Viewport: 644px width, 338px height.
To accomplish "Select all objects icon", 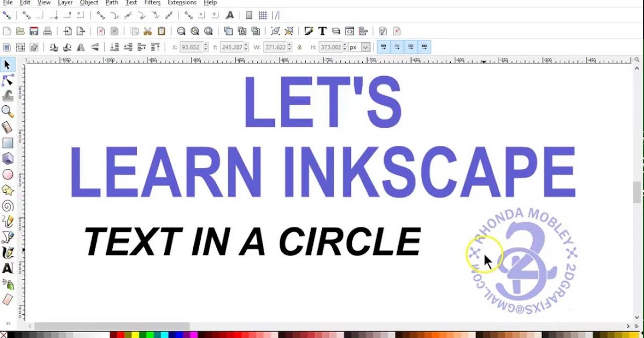I will [6, 47].
